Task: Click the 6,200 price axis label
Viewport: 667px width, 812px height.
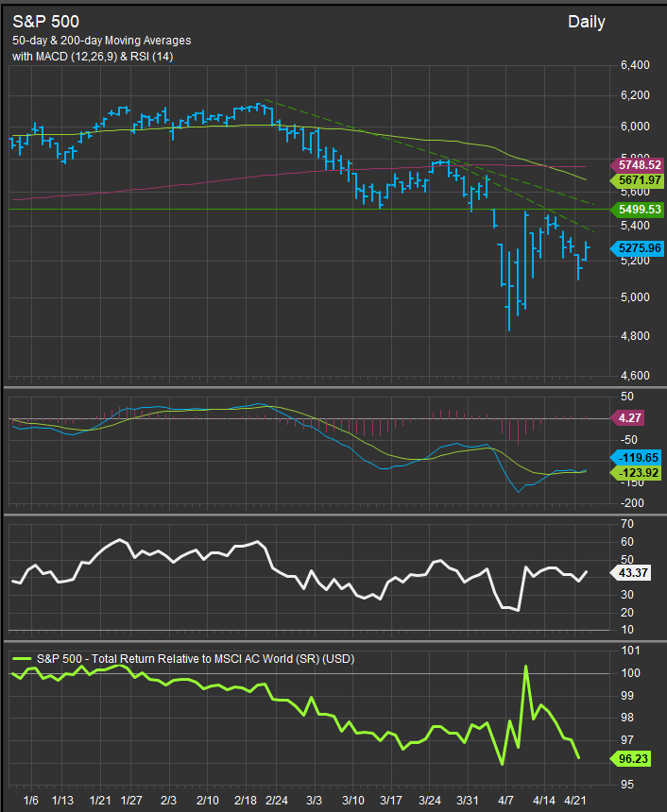Action: click(x=635, y=95)
